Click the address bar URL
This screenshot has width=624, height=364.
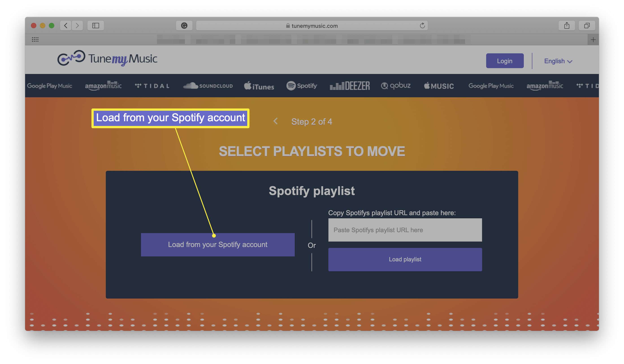tap(312, 26)
